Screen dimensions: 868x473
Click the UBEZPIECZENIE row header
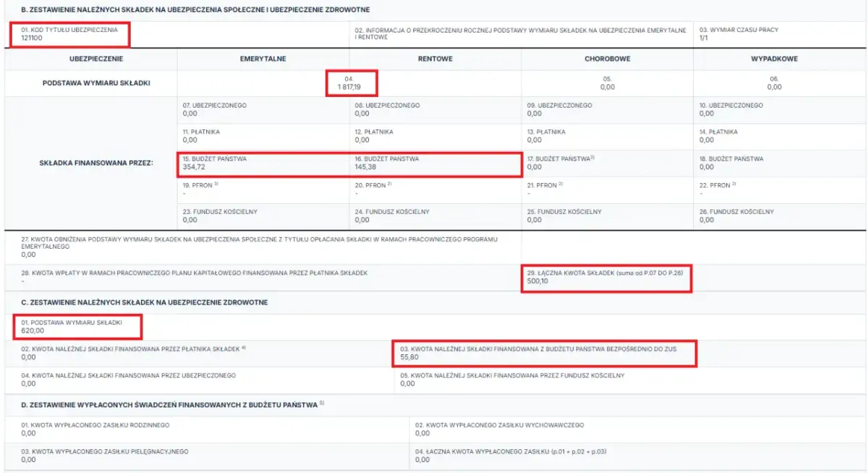96,59
